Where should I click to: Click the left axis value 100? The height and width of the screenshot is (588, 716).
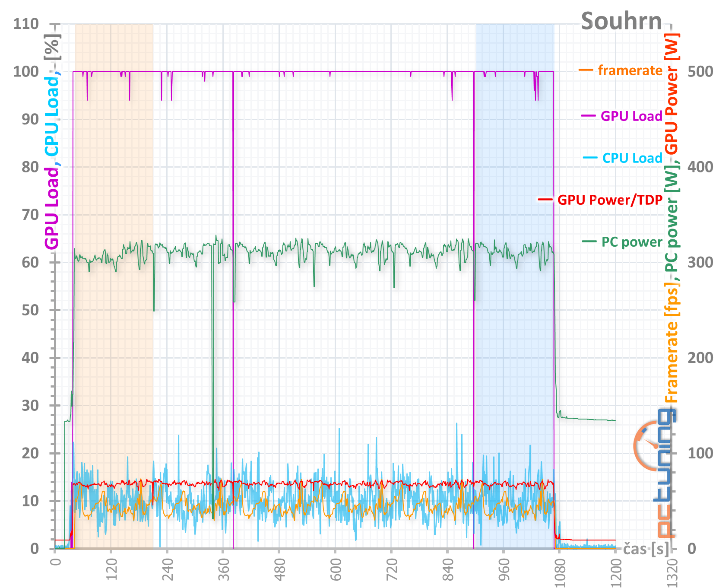pyautogui.click(x=26, y=71)
